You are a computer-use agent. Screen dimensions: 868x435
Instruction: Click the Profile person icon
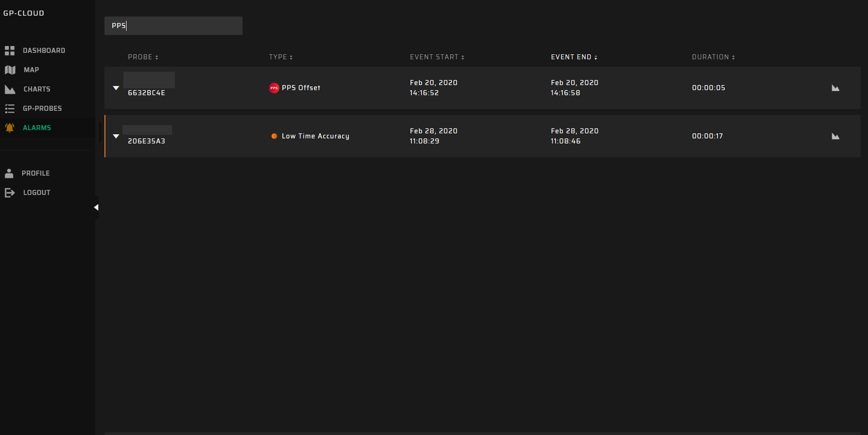9,173
